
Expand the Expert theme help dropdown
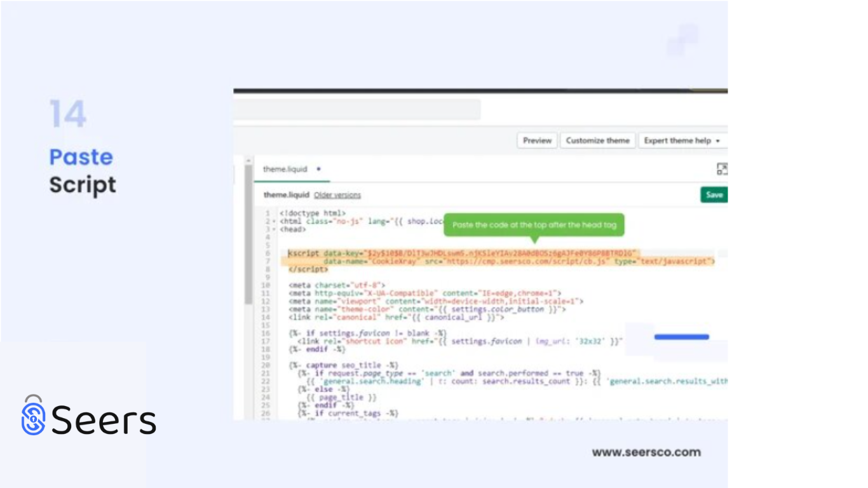pos(682,140)
